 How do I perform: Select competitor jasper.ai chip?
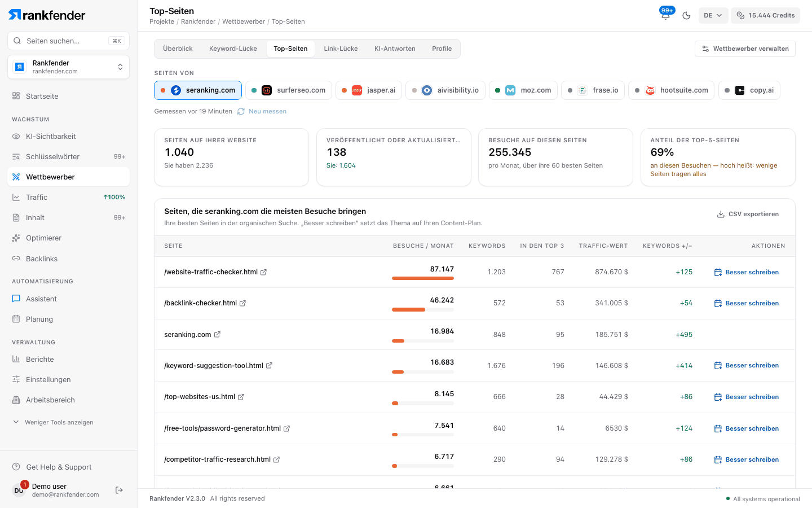369,90
